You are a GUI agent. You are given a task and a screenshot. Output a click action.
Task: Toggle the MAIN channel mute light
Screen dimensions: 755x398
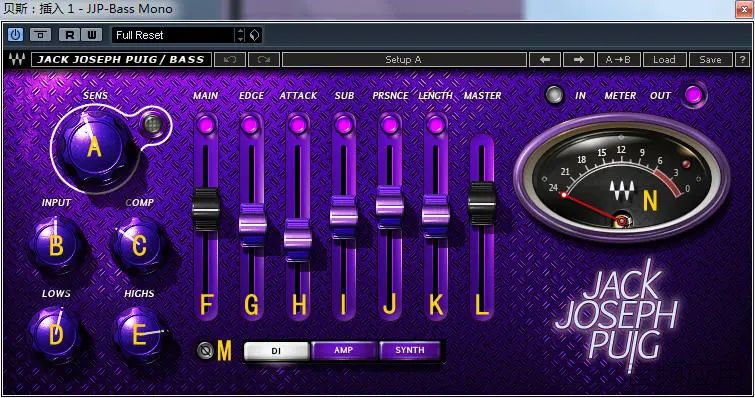coord(206,125)
